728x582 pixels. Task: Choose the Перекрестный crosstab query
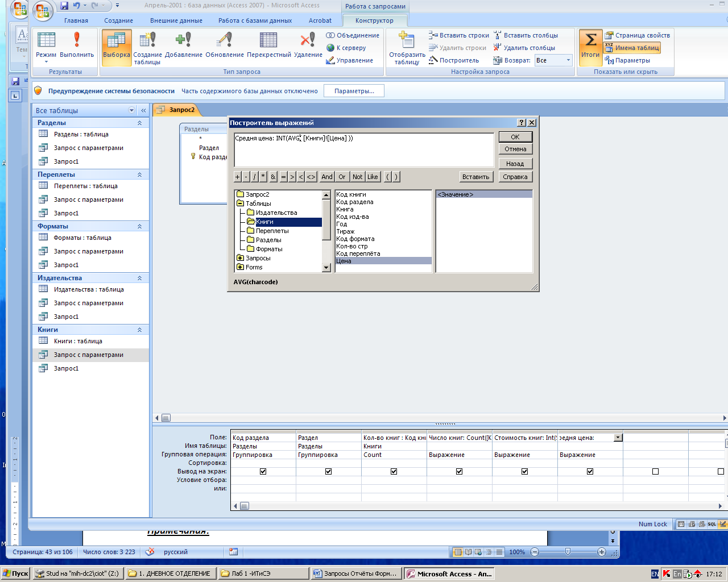point(269,47)
